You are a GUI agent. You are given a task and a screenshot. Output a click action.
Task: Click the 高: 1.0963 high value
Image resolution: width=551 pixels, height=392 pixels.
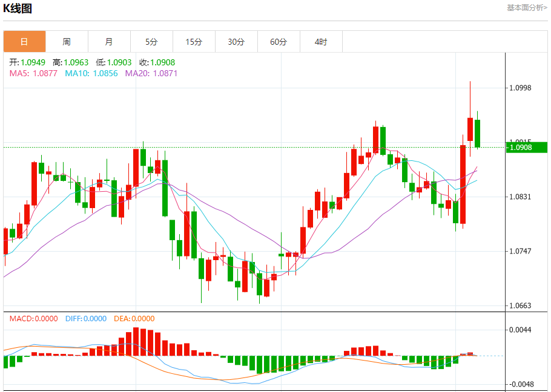click(71, 62)
